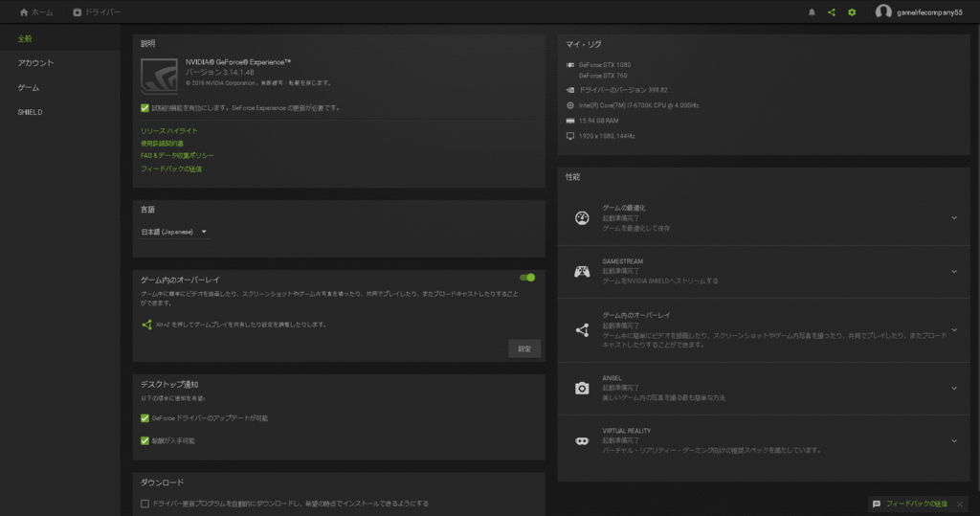Go to the ドライバー tab
Viewport: 980px width, 516px height.
coord(97,11)
